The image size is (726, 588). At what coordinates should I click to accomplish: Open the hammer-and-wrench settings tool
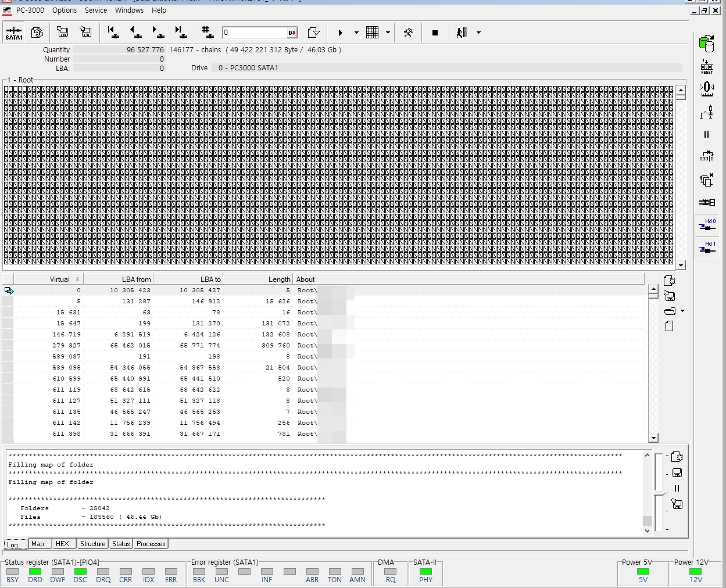pos(408,33)
